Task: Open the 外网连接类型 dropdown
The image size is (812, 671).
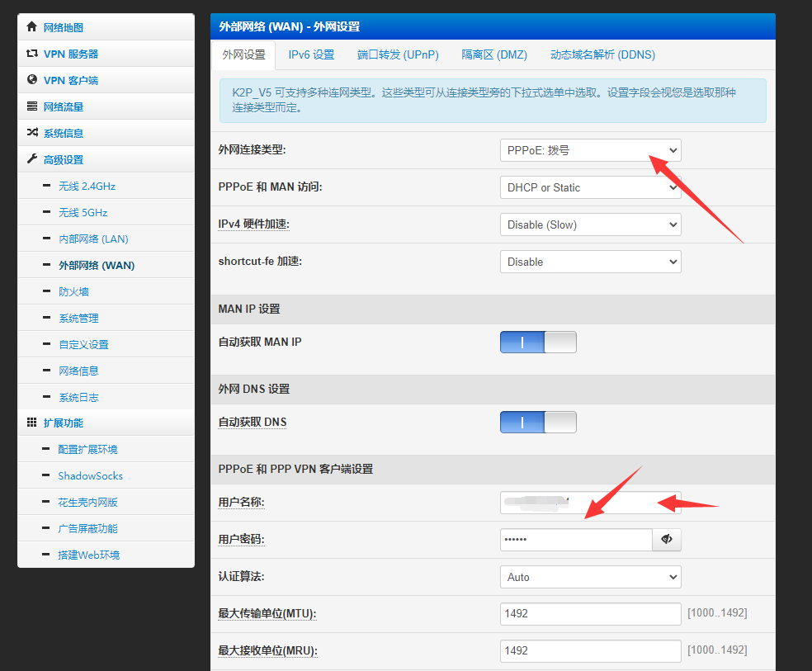Action: (x=590, y=150)
